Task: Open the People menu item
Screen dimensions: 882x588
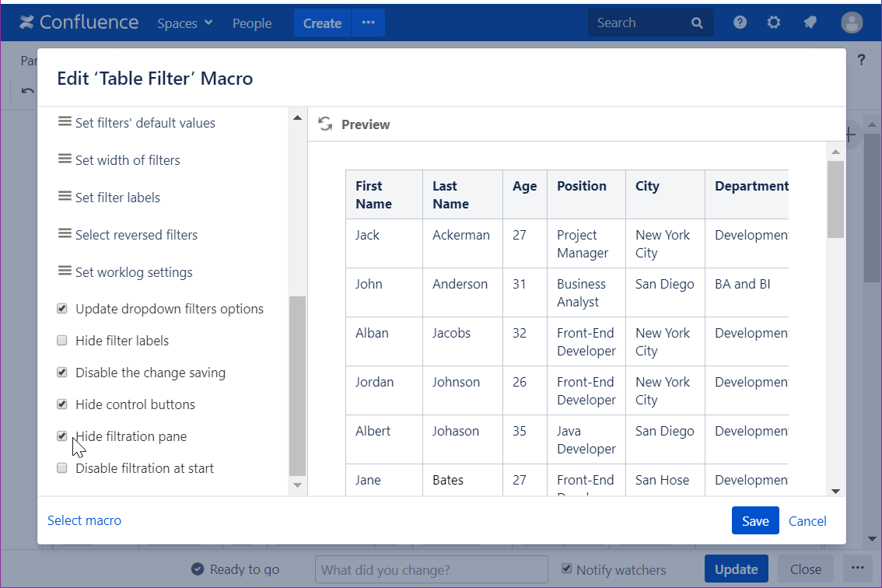Action: click(252, 23)
